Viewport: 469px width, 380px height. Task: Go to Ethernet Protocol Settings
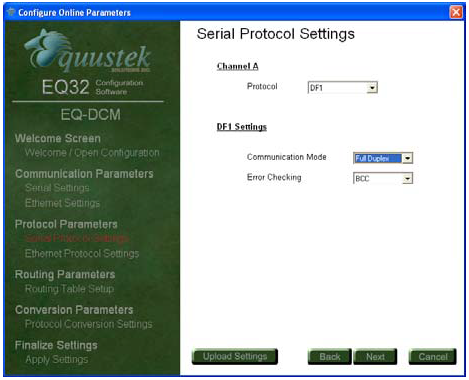(x=82, y=254)
